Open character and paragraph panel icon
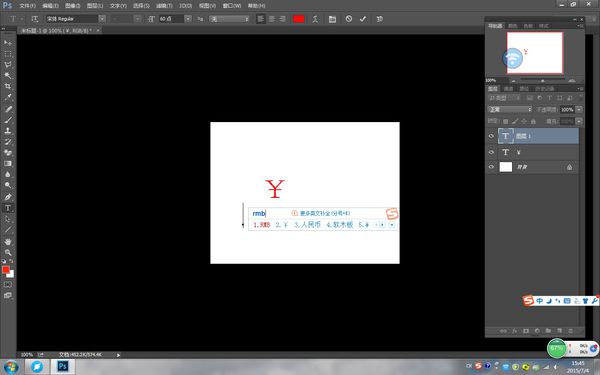Image resolution: width=600 pixels, height=375 pixels. pyautogui.click(x=332, y=19)
